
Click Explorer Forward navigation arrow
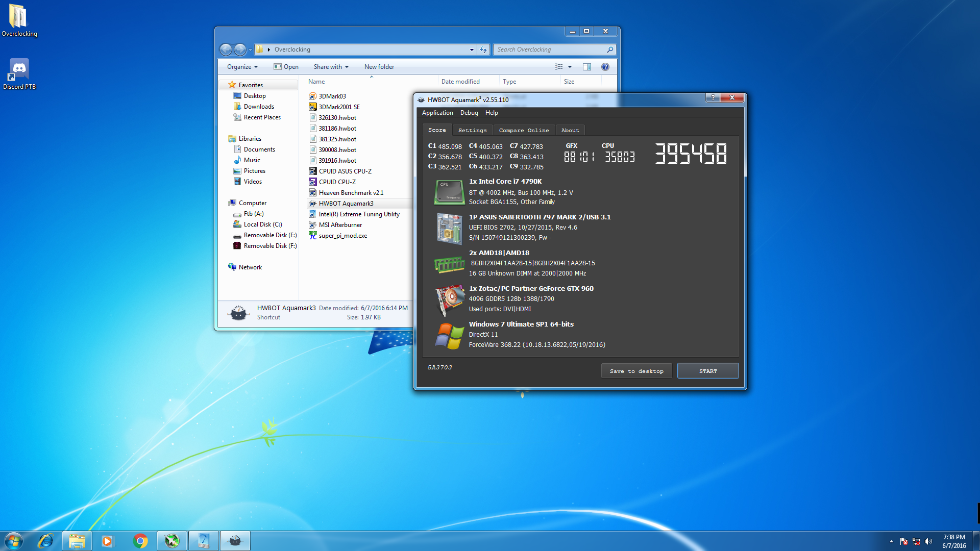(240, 49)
